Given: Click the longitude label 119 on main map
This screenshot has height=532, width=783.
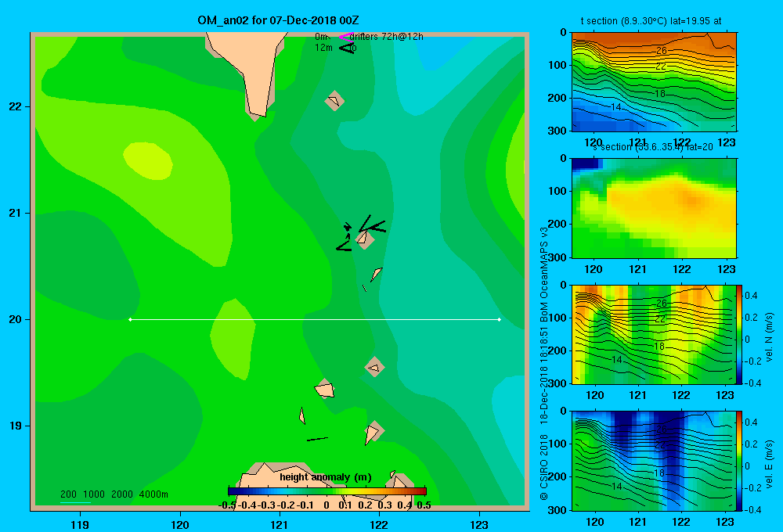Looking at the screenshot, I should coord(80,525).
